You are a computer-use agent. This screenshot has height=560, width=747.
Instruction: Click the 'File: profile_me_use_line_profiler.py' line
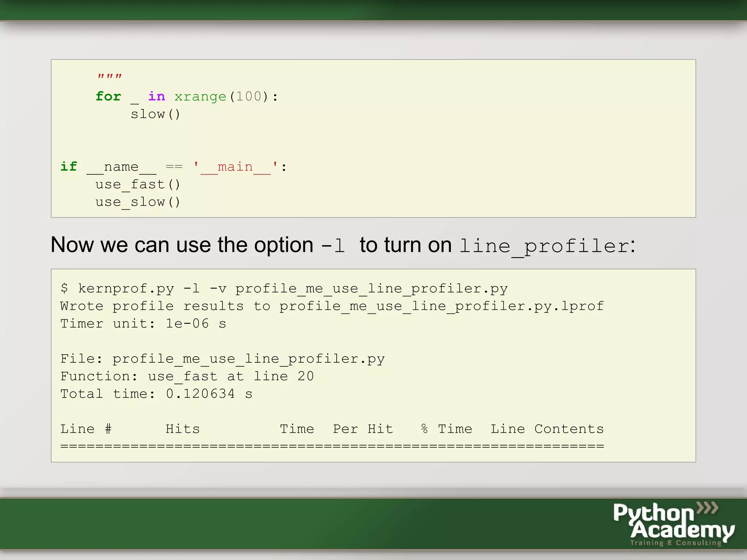[222, 359]
